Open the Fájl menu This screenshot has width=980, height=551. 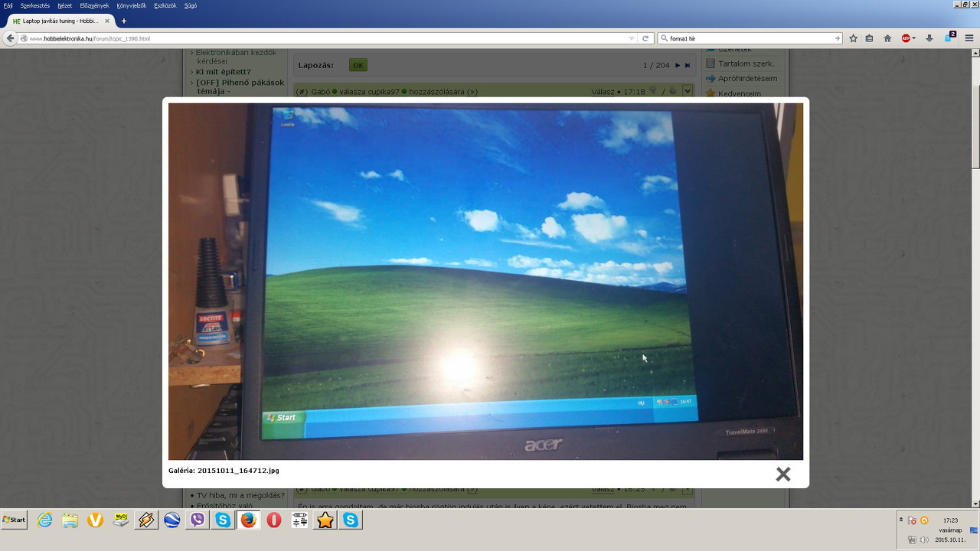pyautogui.click(x=8, y=5)
